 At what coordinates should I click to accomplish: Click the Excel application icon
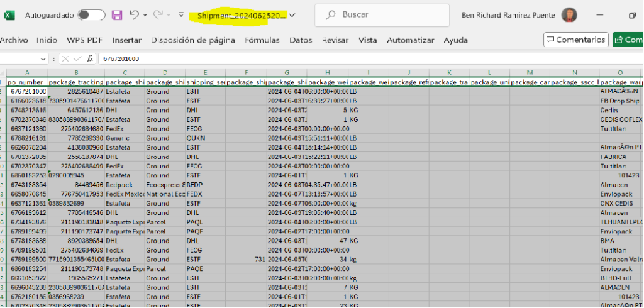(x=9, y=15)
